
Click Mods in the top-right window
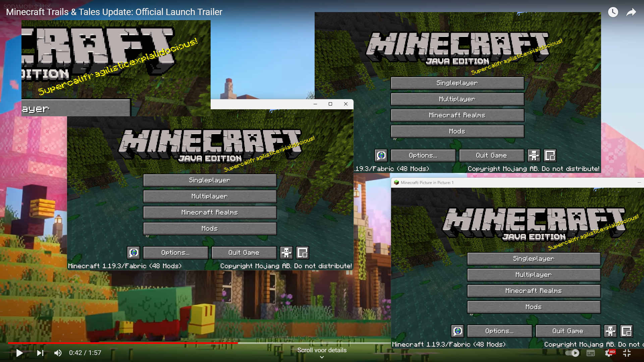(x=457, y=131)
